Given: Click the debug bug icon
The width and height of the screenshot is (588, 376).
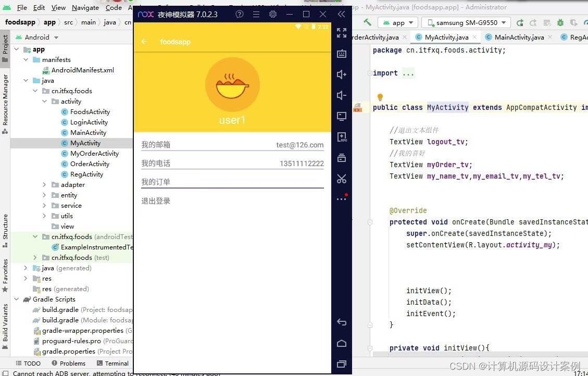Looking at the screenshot, I should coord(560,23).
